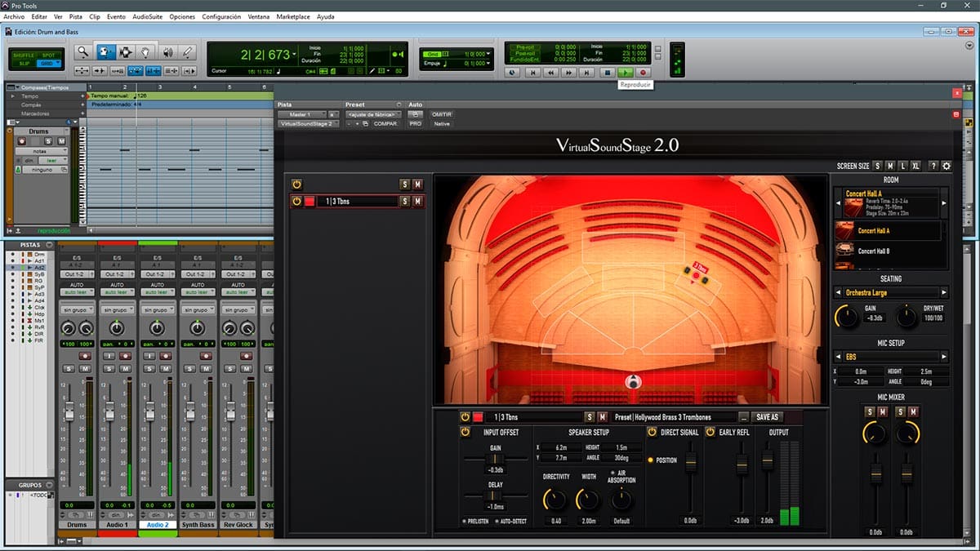Click the Go to End button
The width and height of the screenshot is (980, 551).
pos(588,73)
